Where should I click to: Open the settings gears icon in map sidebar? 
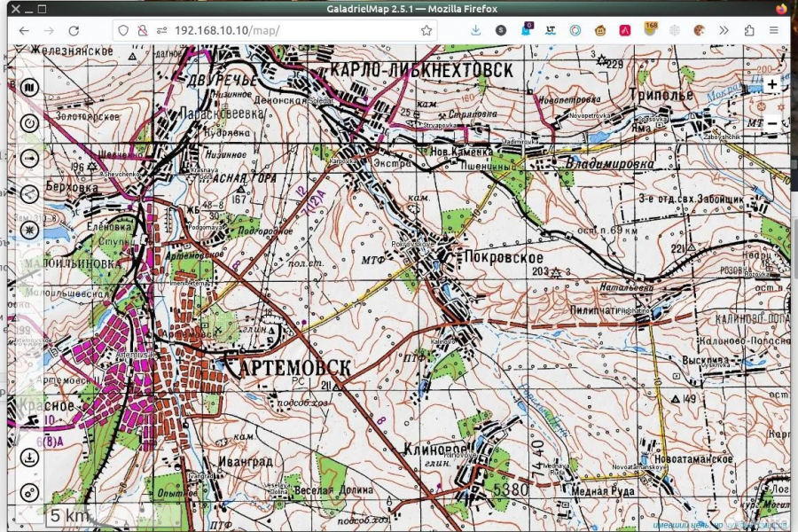pyautogui.click(x=29, y=493)
